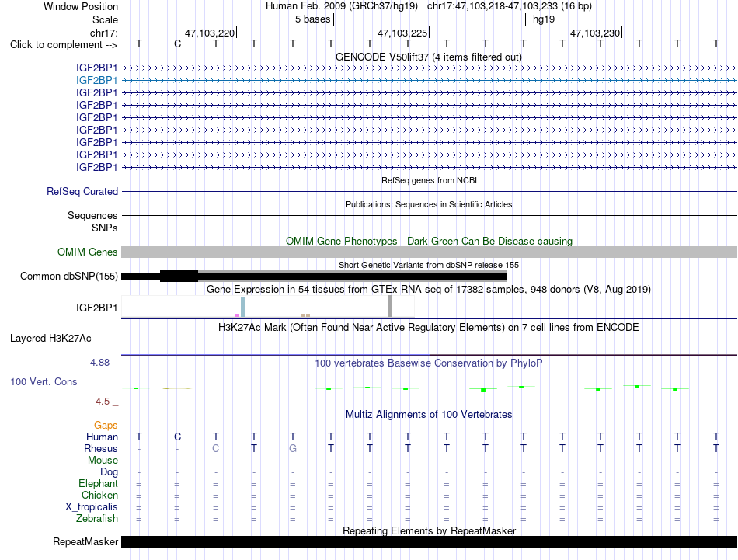Screen dimensions: 738x560
Task: Click the teal bar in the GTEx expression chart
Action: pos(243,308)
